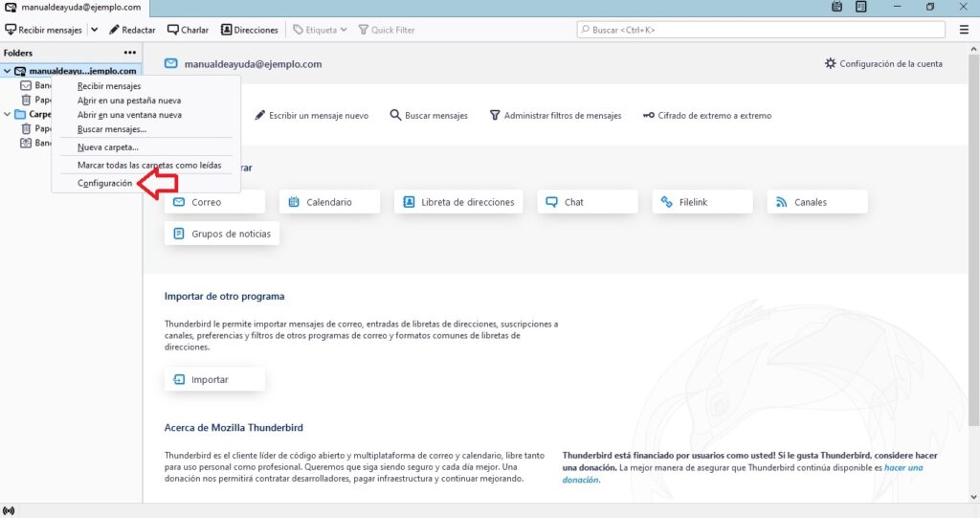This screenshot has width=980, height=518.
Task: Click the Buscar search field
Action: pos(761,30)
